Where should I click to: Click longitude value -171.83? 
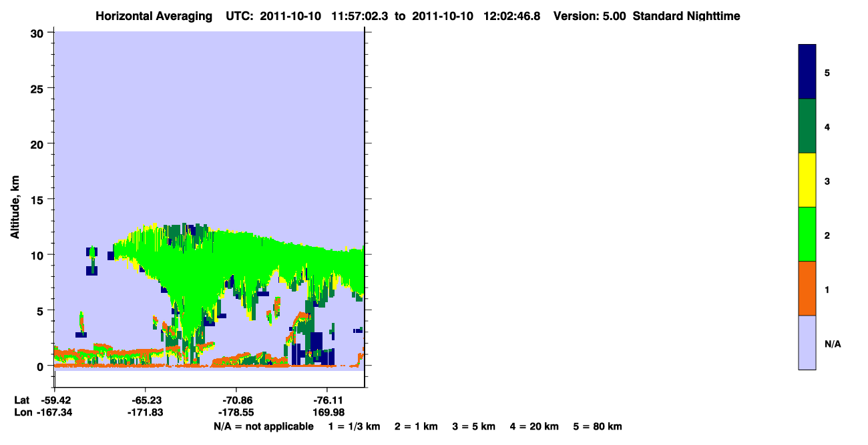pos(145,412)
